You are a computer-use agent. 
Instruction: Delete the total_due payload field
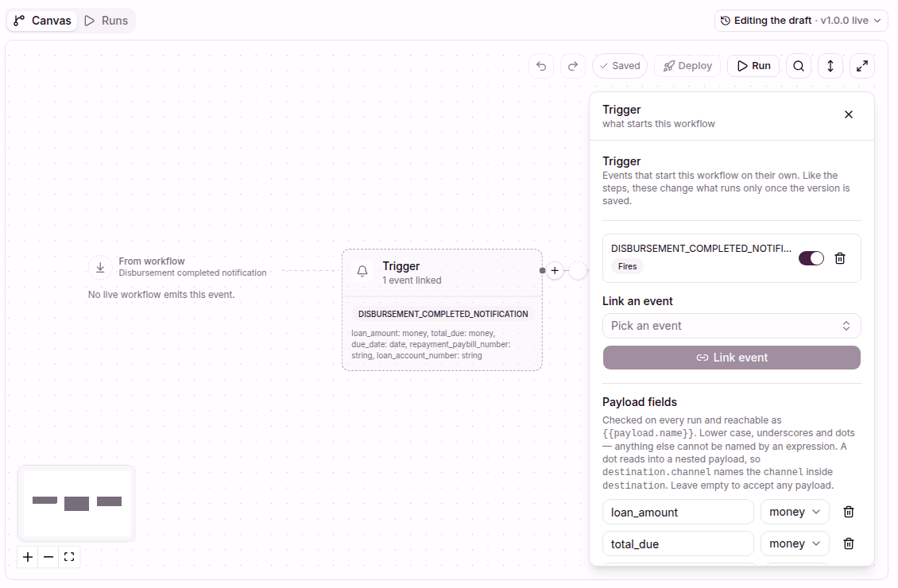click(849, 544)
